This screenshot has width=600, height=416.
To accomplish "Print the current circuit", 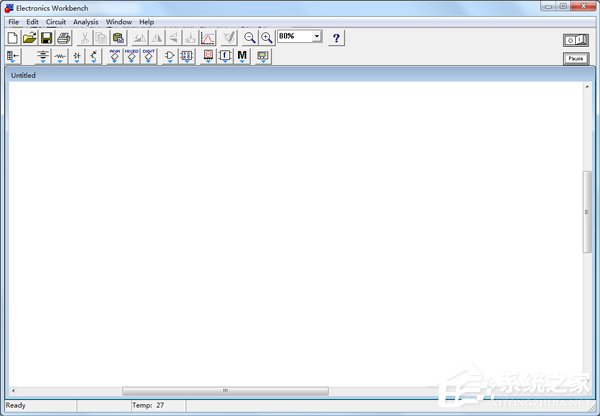I will [x=64, y=38].
